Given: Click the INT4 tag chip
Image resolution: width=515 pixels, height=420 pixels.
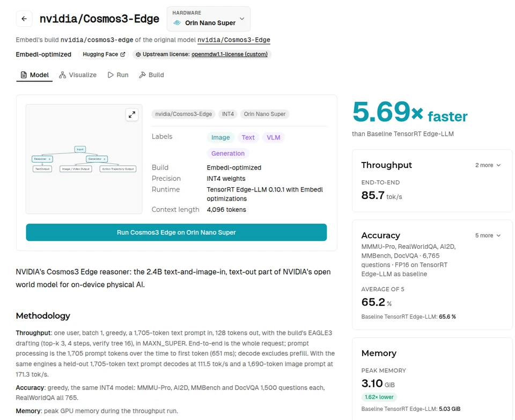Looking at the screenshot, I should click(228, 114).
